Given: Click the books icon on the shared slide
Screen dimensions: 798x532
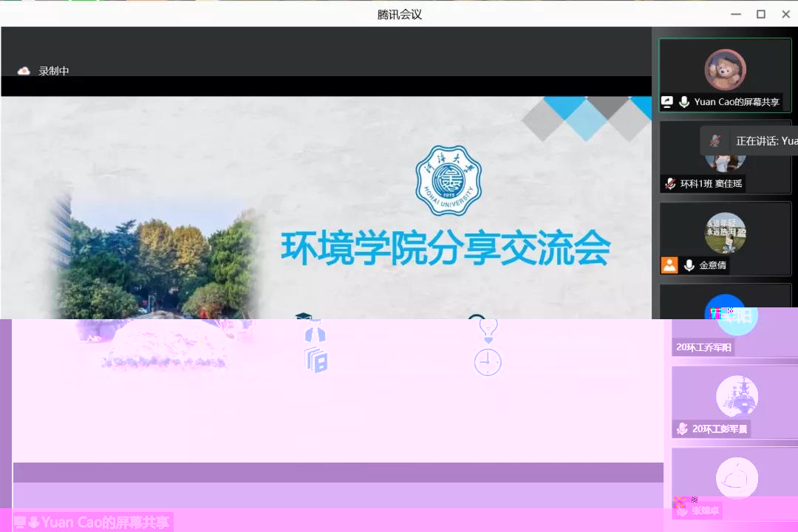Looking at the screenshot, I should [x=316, y=361].
